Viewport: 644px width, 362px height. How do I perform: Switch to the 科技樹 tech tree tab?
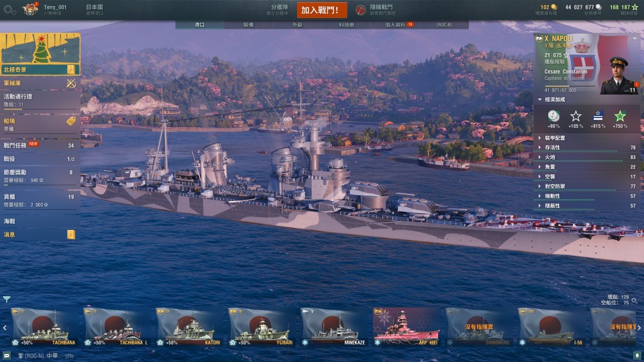click(x=347, y=25)
